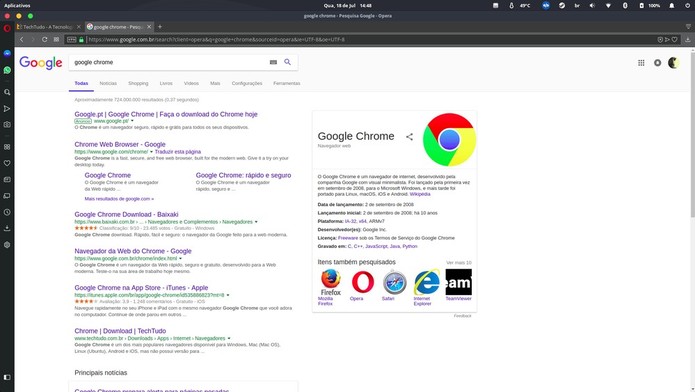Share the Google Chrome knowledge panel
This screenshot has height=392, width=695.
tap(409, 137)
